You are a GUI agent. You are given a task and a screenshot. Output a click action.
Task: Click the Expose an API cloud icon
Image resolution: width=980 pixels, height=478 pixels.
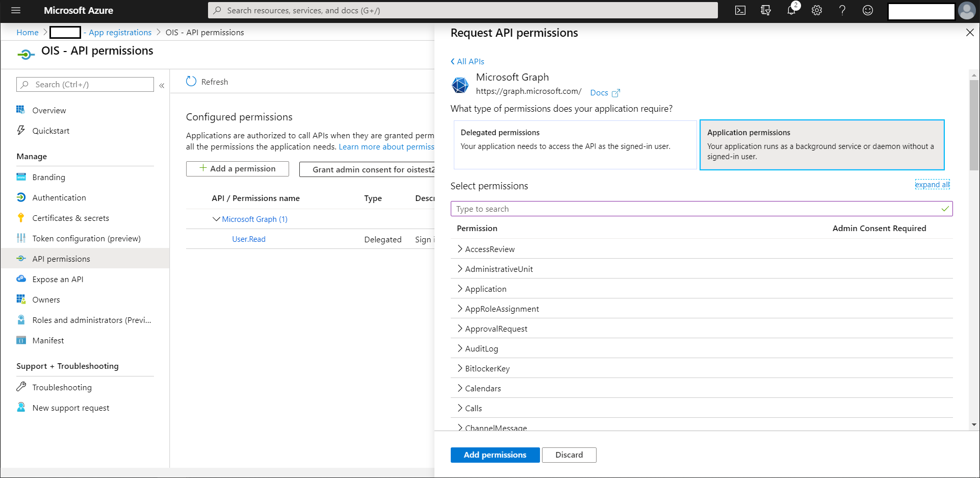pyautogui.click(x=21, y=279)
